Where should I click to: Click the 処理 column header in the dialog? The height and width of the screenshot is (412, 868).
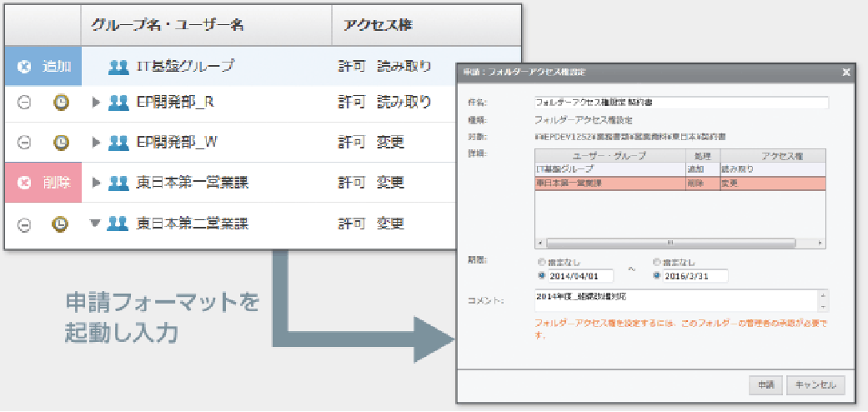pyautogui.click(x=702, y=156)
